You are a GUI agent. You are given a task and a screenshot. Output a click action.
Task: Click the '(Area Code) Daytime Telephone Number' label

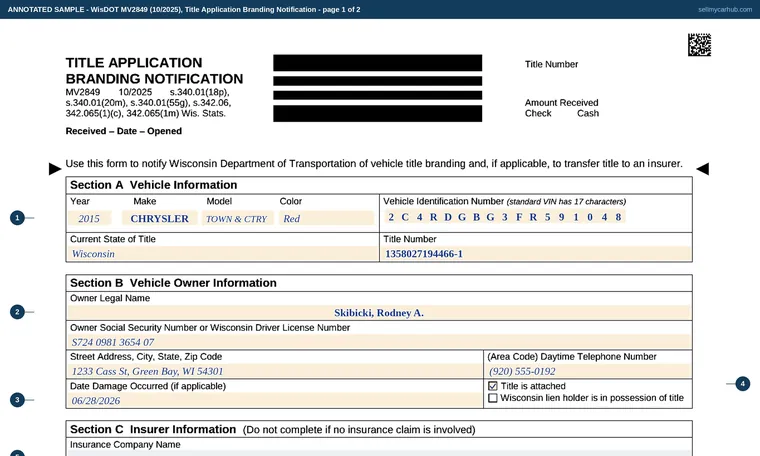pyautogui.click(x=571, y=357)
